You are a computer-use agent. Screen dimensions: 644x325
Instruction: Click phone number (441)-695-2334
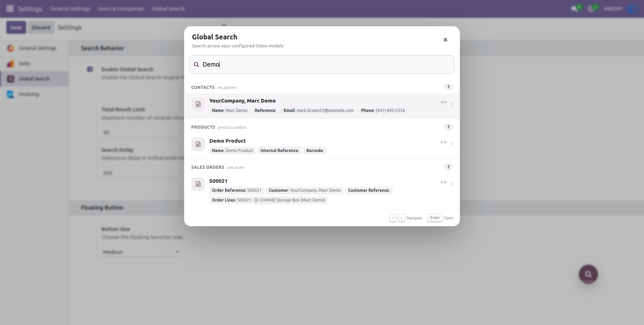tap(390, 111)
